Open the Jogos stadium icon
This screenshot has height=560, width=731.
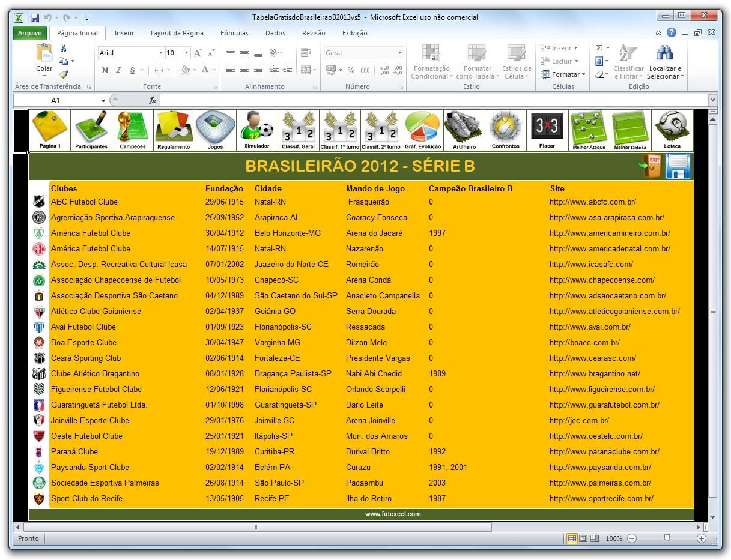[x=215, y=130]
